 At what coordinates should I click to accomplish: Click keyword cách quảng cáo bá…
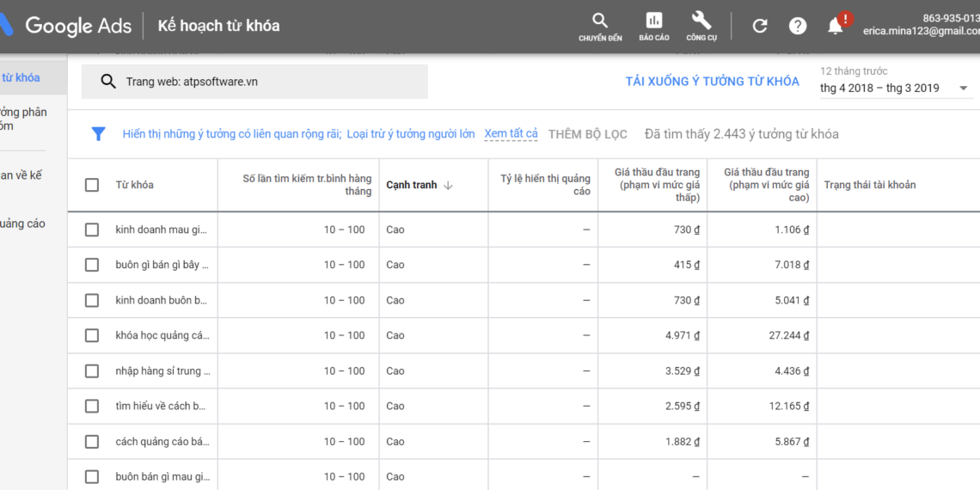pyautogui.click(x=162, y=442)
